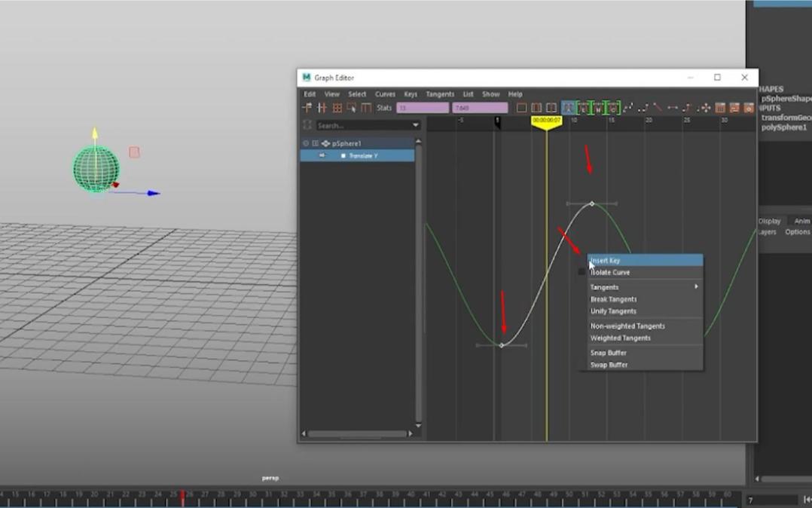
Task: Toggle pin circle icon on pSphere1 row
Action: point(306,144)
